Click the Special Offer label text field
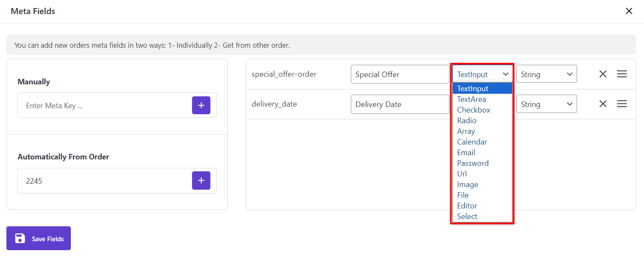 coord(399,74)
